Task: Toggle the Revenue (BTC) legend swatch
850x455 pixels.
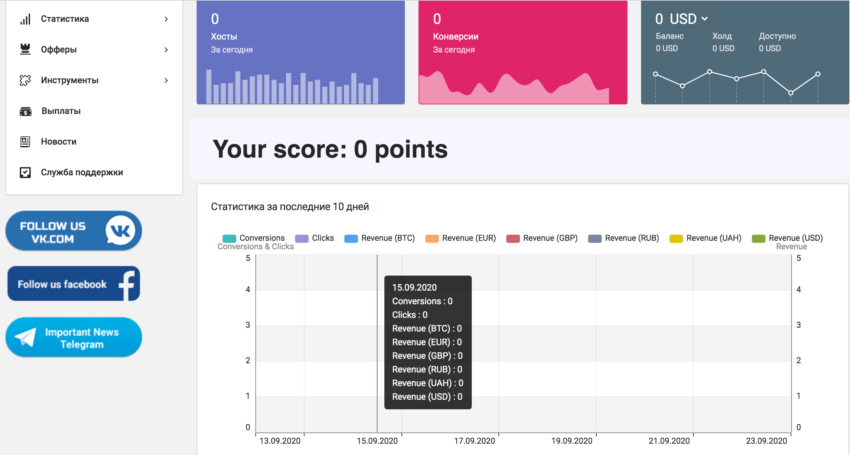Action: (x=351, y=239)
